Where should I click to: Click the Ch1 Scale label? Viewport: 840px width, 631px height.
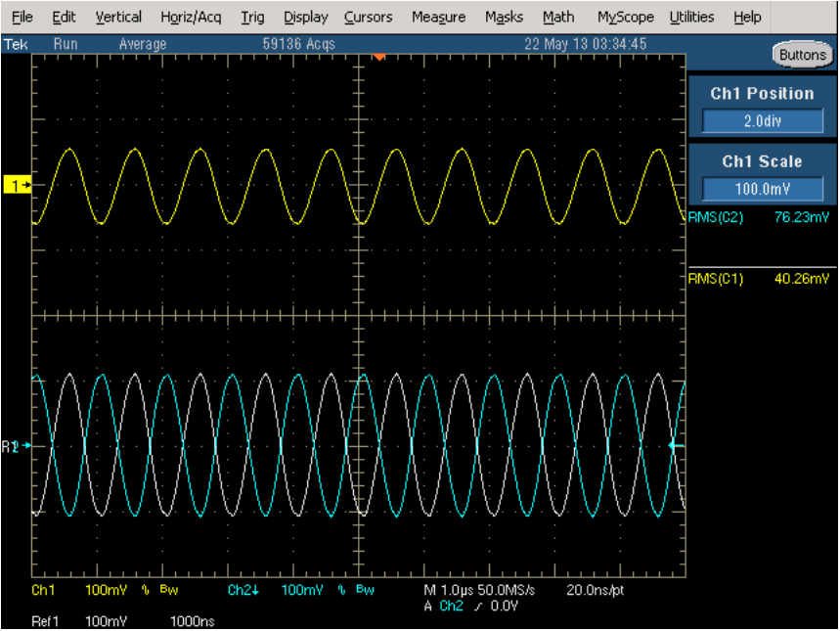(762, 161)
